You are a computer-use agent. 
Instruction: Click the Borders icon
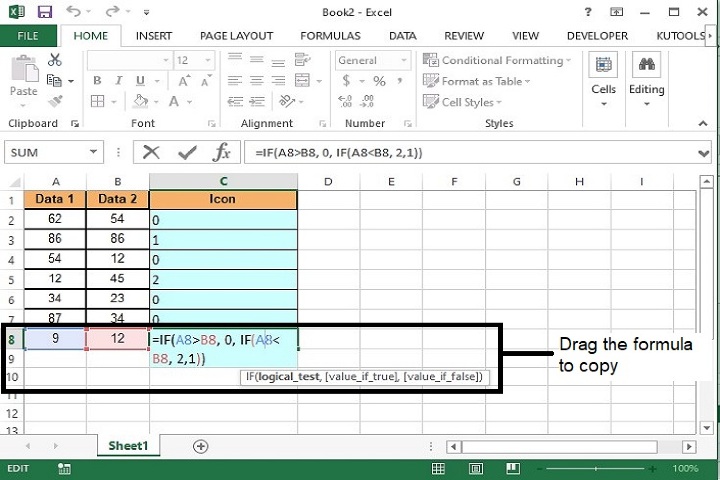[97, 101]
